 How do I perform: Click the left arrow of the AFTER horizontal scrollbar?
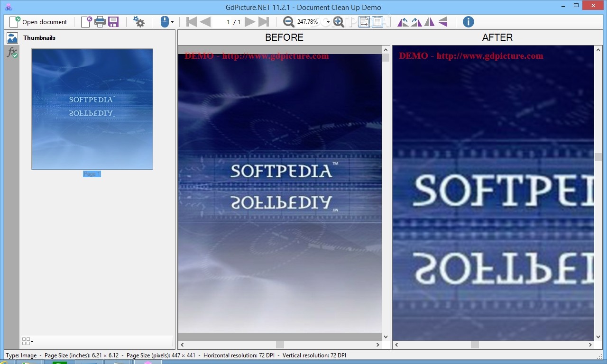click(x=396, y=345)
